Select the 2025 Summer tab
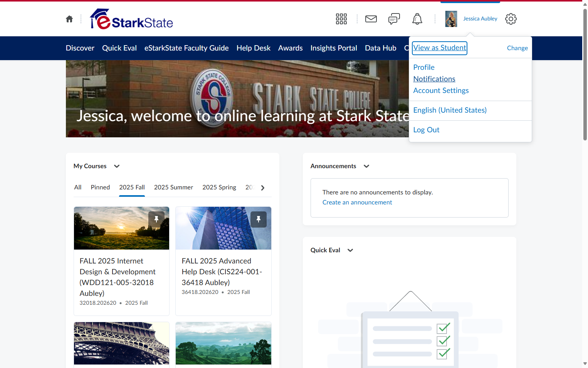The height and width of the screenshot is (368, 588). tap(173, 187)
